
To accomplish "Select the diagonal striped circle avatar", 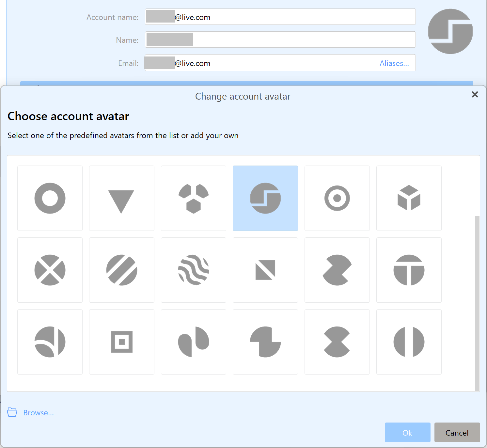I will 121,270.
